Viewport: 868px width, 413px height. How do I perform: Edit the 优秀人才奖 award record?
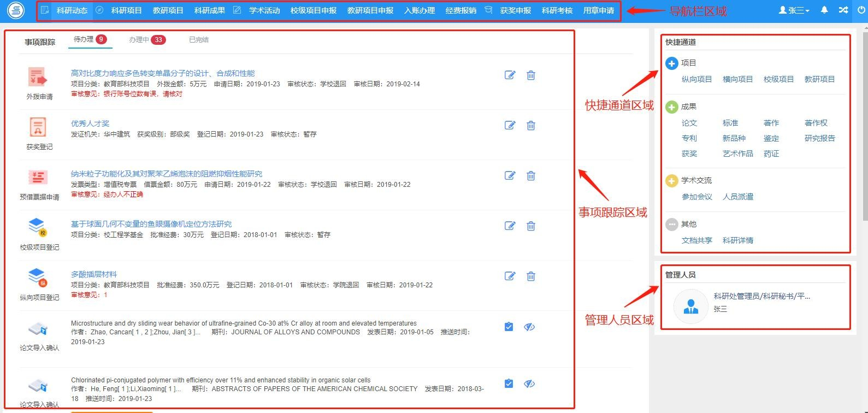click(x=510, y=125)
